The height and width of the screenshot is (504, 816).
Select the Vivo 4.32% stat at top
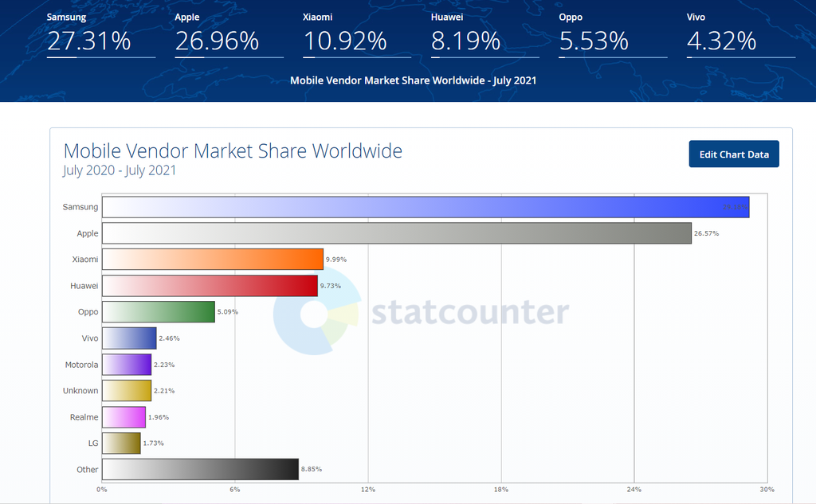point(740,34)
